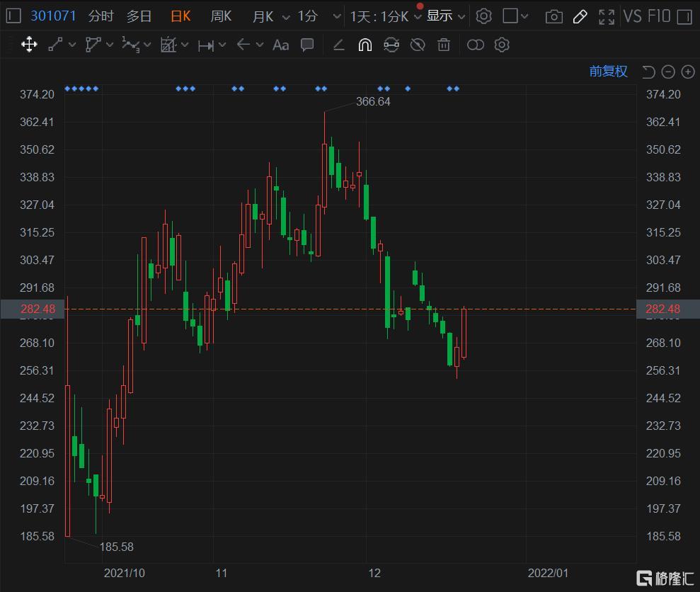Reset chart view with undo arrow
Viewport: 700px width, 592px height.
pos(648,72)
